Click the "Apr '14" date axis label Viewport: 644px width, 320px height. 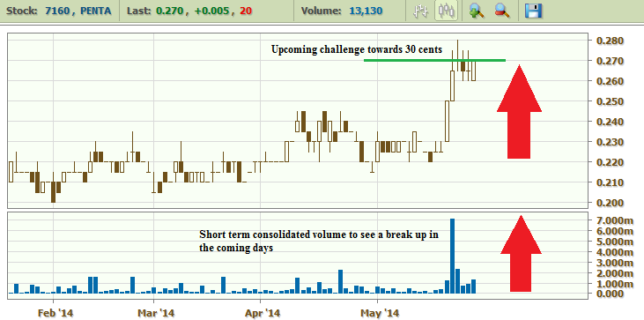tap(263, 313)
